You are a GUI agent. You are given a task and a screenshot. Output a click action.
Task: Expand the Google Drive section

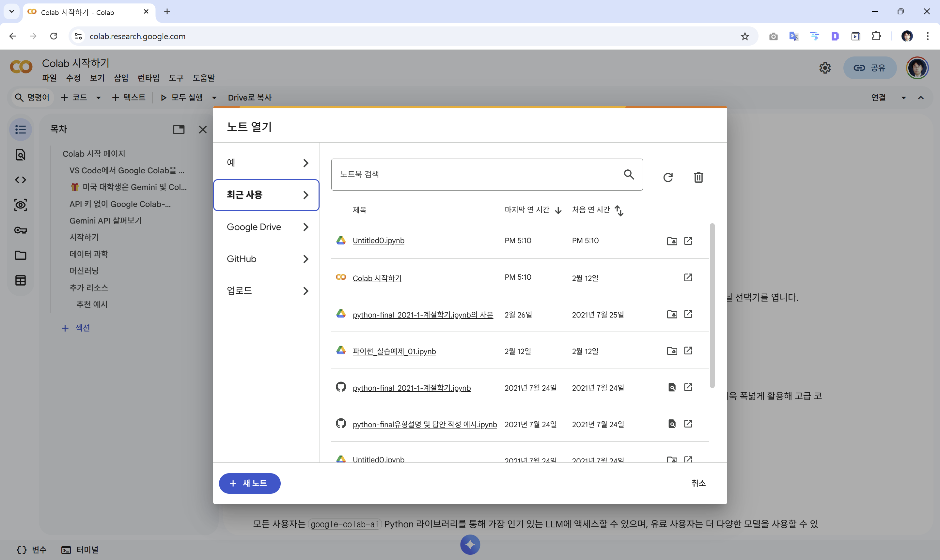coord(266,227)
